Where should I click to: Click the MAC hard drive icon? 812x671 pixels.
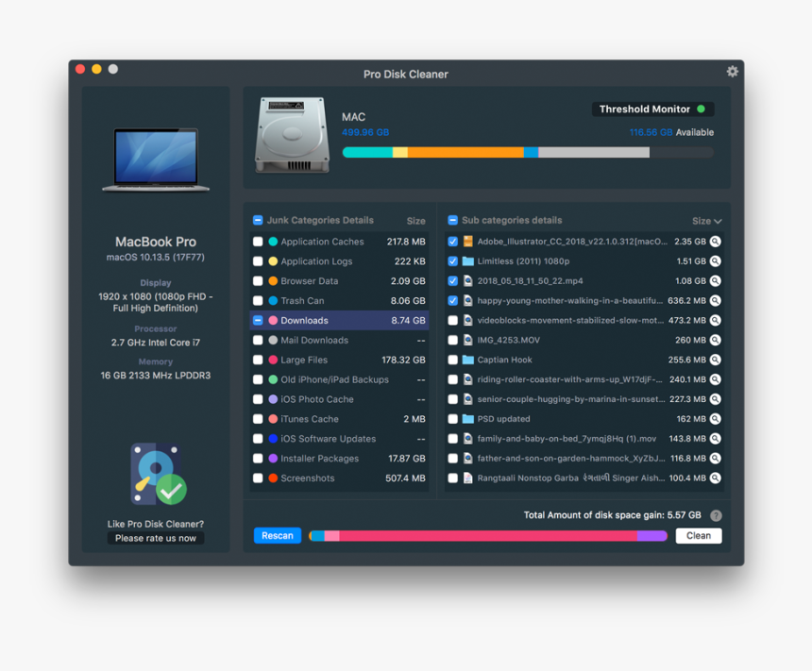(292, 135)
